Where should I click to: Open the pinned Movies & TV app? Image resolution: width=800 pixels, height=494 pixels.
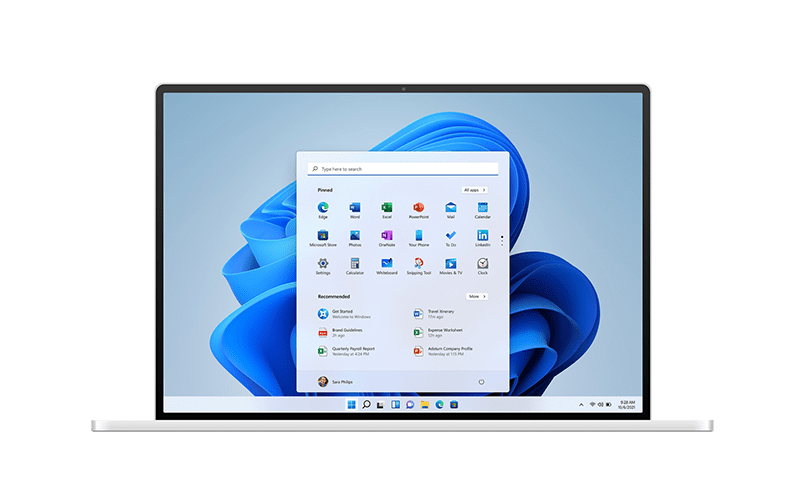[451, 266]
